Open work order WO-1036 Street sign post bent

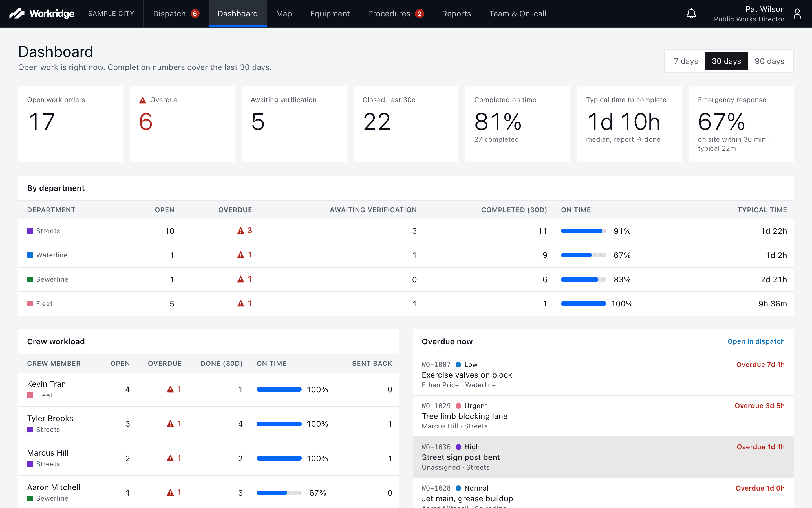[603, 457]
